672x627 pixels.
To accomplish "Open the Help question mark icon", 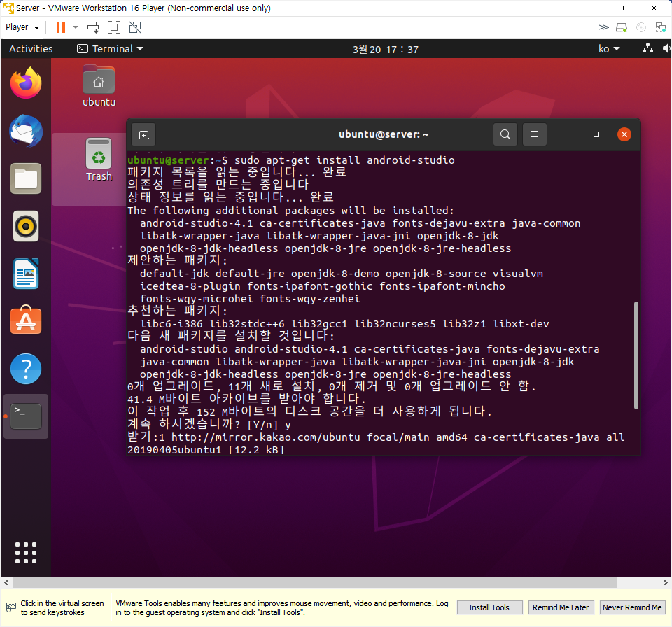I will [x=26, y=369].
